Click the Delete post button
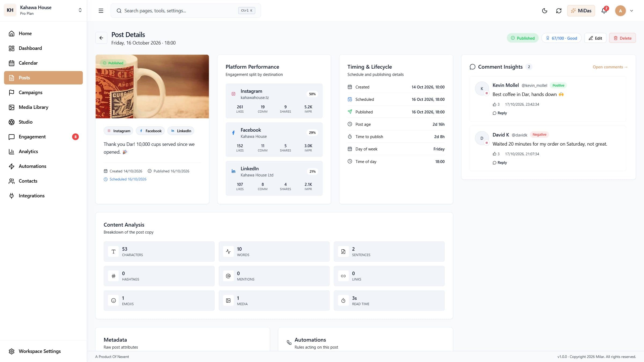Image resolution: width=644 pixels, height=362 pixels. coord(622,38)
